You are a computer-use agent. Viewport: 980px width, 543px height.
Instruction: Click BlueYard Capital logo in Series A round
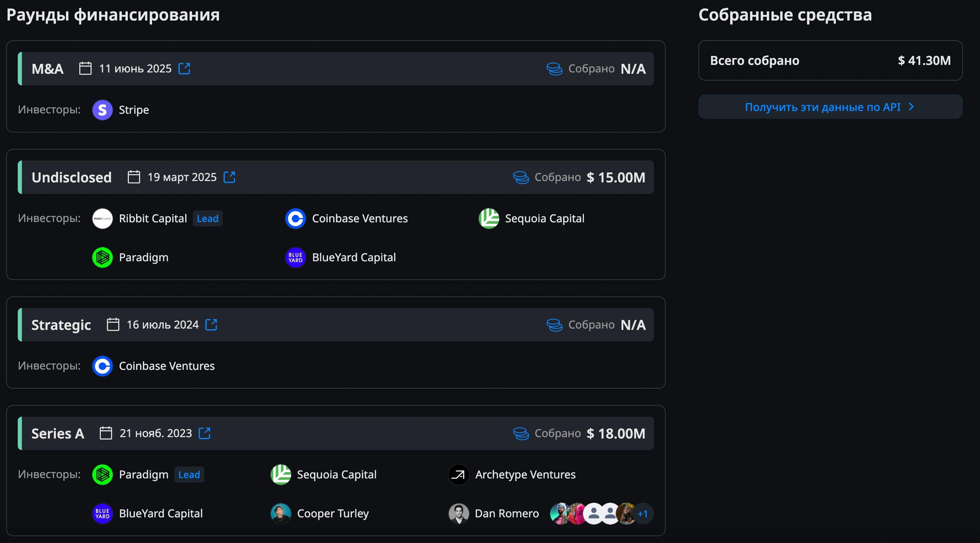[x=103, y=514]
